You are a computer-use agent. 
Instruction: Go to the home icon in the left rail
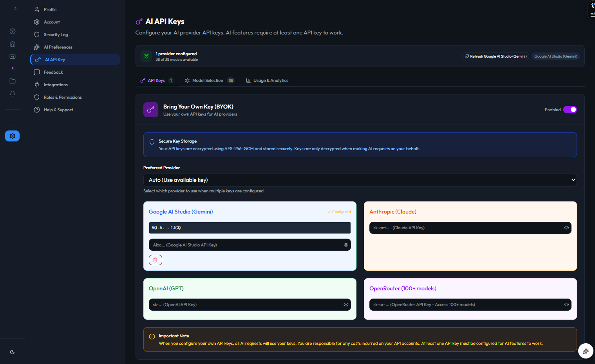coord(13,44)
